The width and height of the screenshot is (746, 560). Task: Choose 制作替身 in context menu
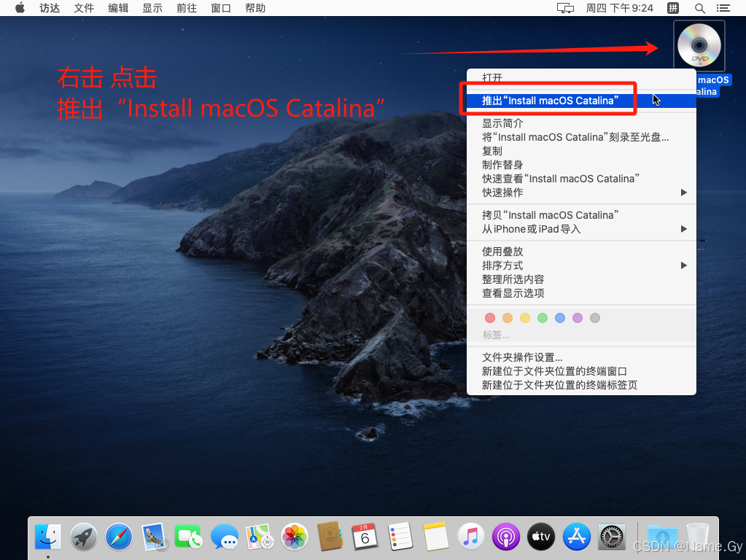581,165
